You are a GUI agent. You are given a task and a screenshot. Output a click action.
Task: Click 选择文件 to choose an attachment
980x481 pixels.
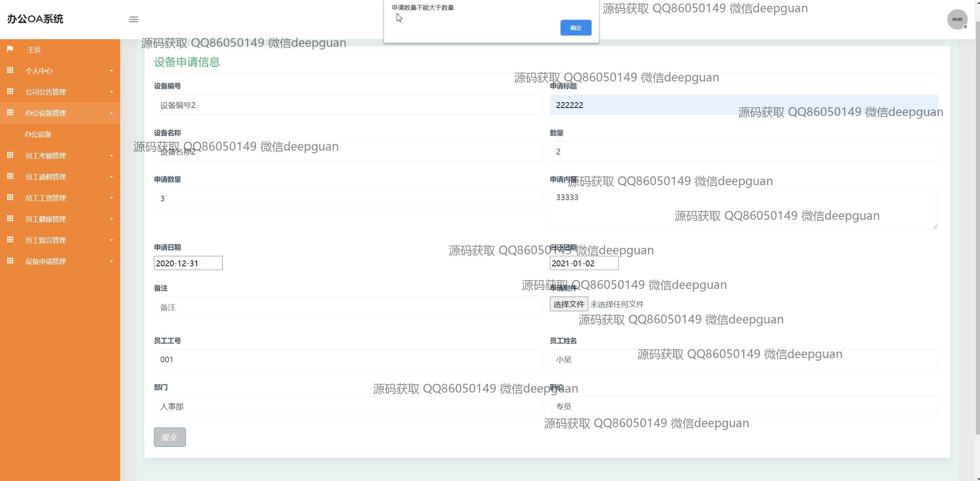tap(568, 304)
